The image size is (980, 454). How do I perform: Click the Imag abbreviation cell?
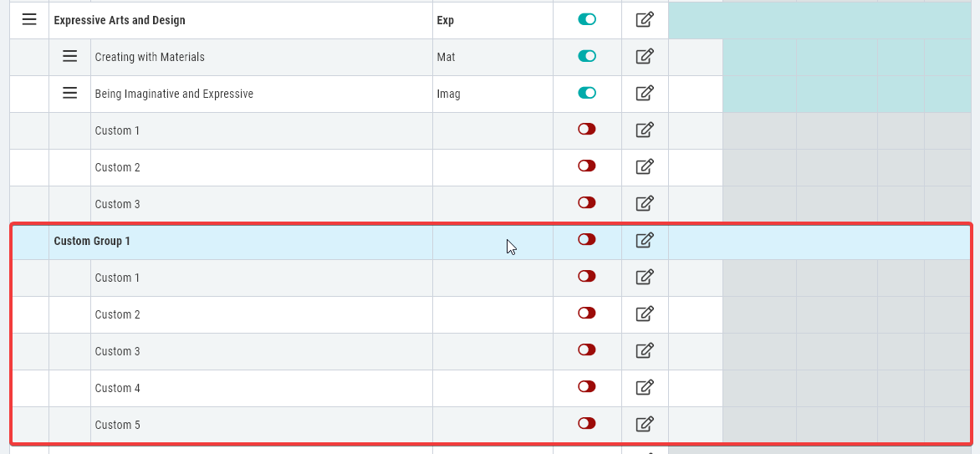[x=493, y=94]
